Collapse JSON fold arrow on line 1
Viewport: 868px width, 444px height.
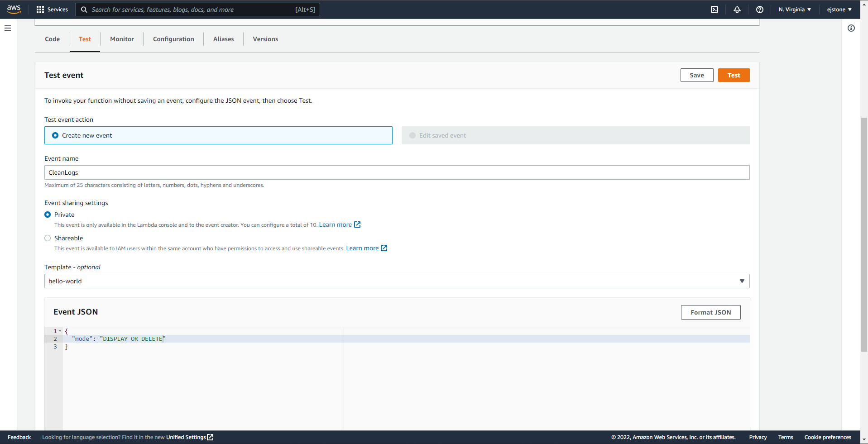[60, 331]
